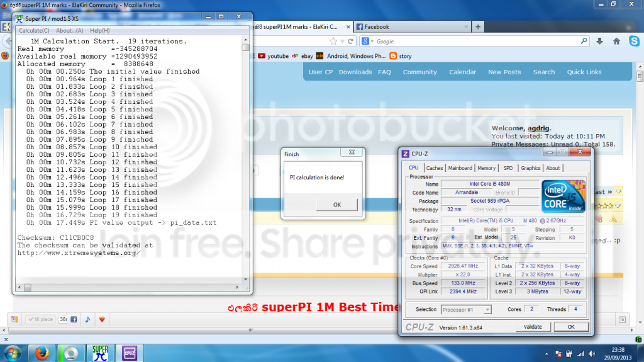This screenshot has height=362, width=644.
Task: Bookmark this page with the star icon
Action: click(x=333, y=41)
